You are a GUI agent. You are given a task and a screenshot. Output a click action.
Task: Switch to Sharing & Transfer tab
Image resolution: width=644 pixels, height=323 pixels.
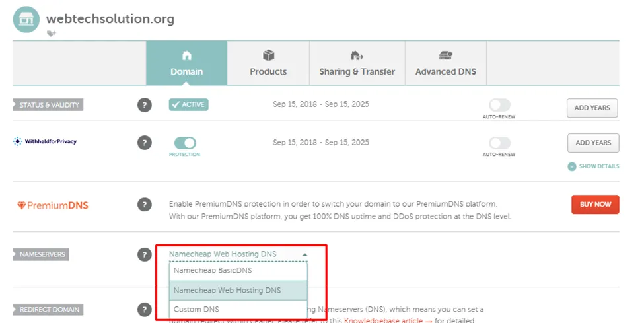click(x=357, y=63)
